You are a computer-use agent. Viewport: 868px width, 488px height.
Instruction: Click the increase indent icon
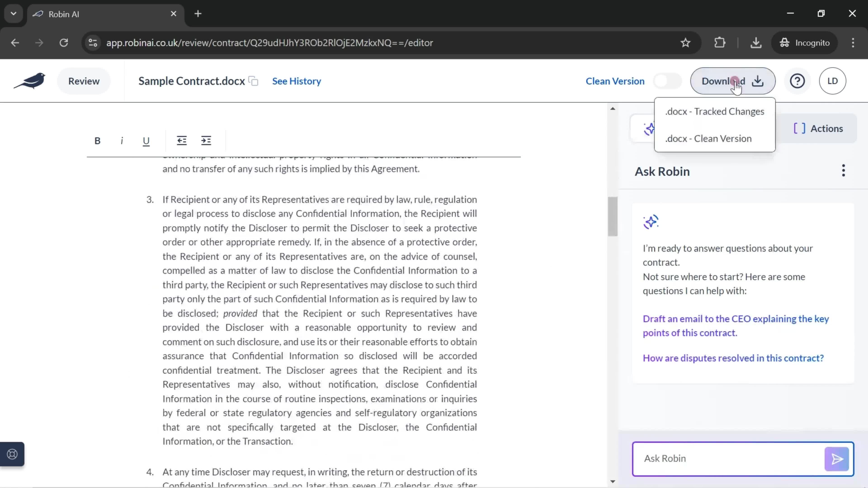[206, 141]
